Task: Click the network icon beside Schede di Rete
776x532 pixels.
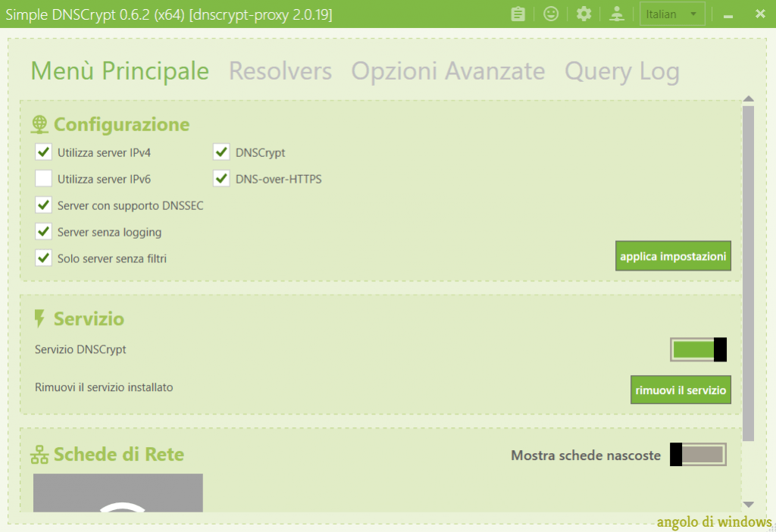Action: (x=39, y=455)
